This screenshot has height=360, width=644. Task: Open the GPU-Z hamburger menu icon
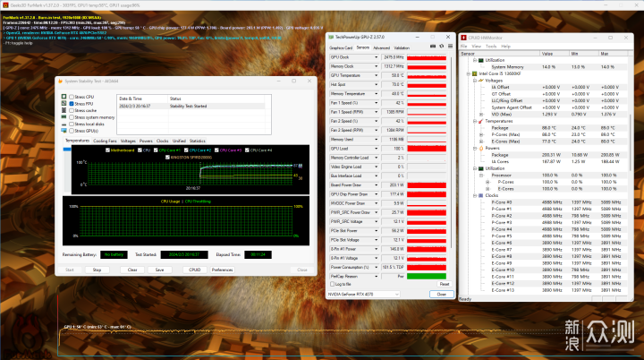450,47
